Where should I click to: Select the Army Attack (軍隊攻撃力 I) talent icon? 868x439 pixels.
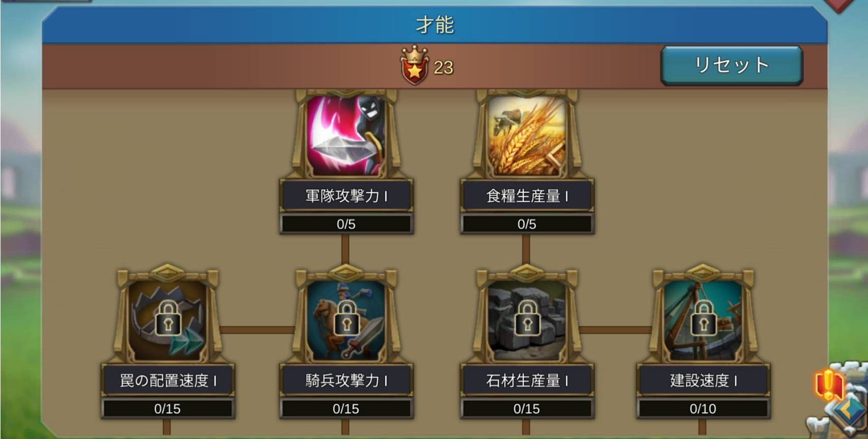(x=345, y=135)
